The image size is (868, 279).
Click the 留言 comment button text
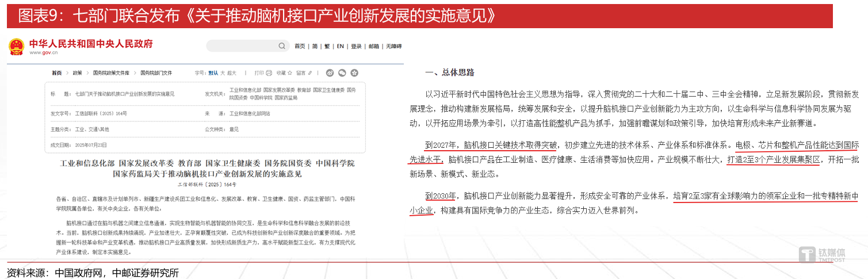click(x=301, y=73)
